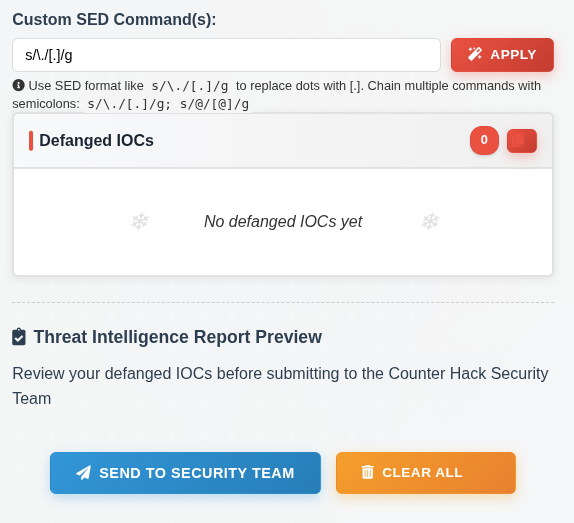The image size is (574, 523).
Task: Select the CLEAR ALL button label
Action: tap(422, 472)
